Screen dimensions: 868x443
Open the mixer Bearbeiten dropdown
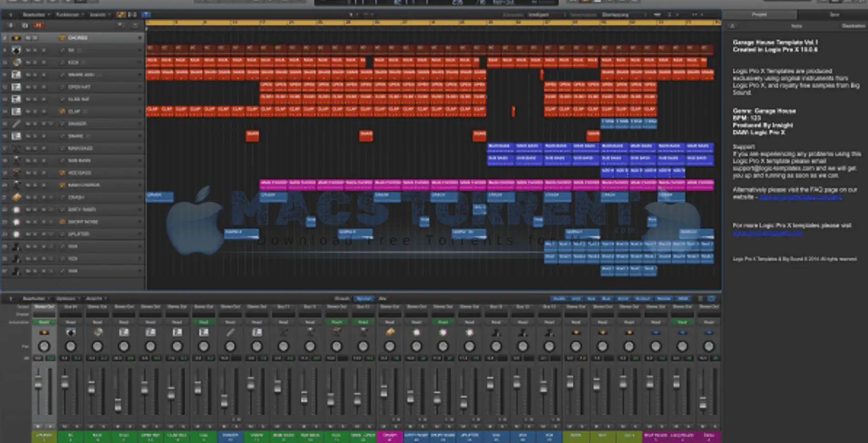coord(35,298)
